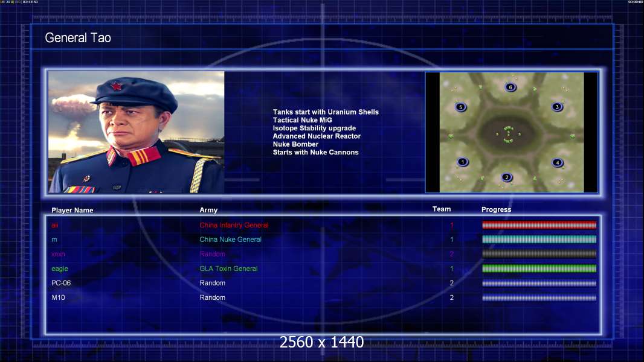The width and height of the screenshot is (644, 362).
Task: Pick start position marker 4 on map
Action: point(558,162)
